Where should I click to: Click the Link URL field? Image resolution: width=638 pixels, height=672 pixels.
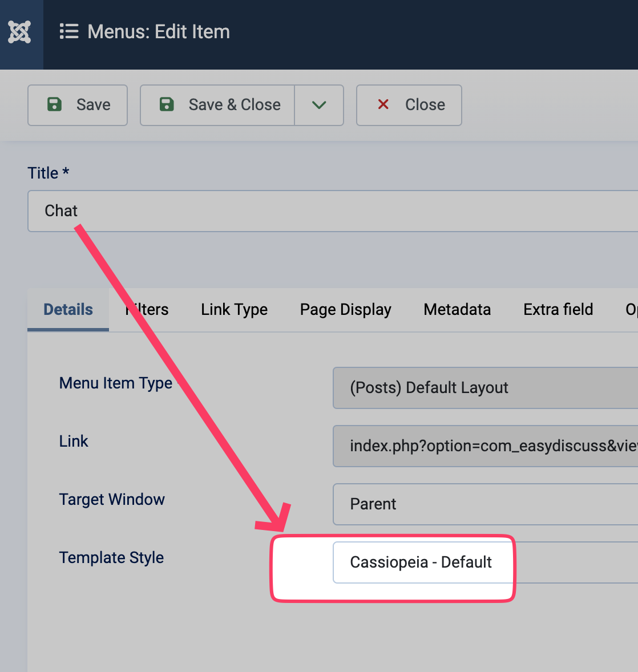485,446
